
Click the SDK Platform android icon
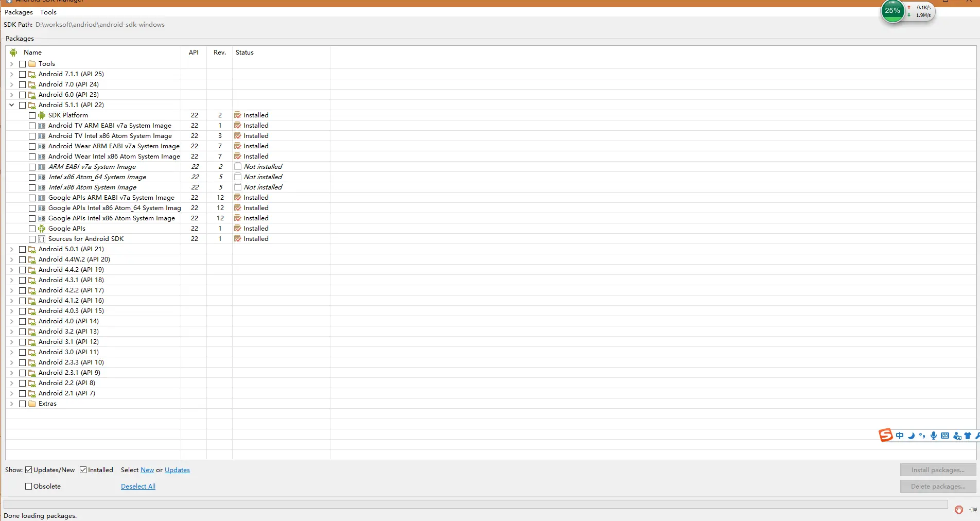click(x=42, y=115)
